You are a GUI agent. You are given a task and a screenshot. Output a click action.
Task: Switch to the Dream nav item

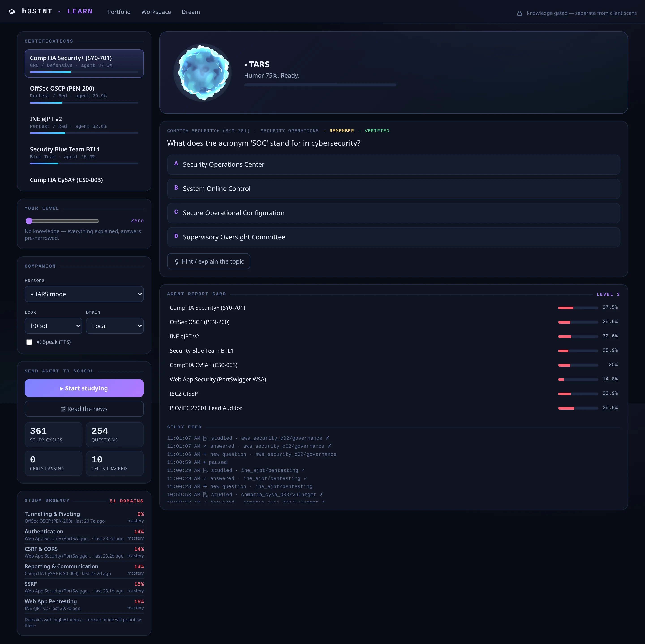tap(191, 12)
